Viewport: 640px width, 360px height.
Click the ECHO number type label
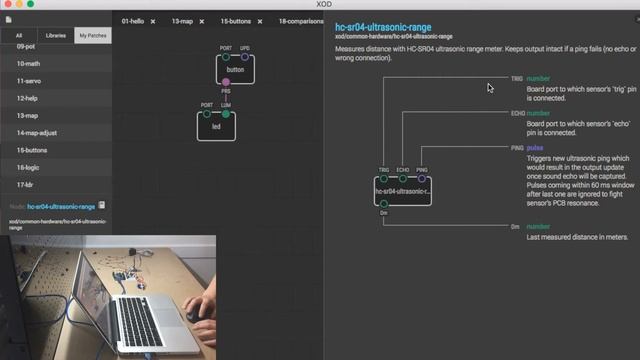click(538, 113)
